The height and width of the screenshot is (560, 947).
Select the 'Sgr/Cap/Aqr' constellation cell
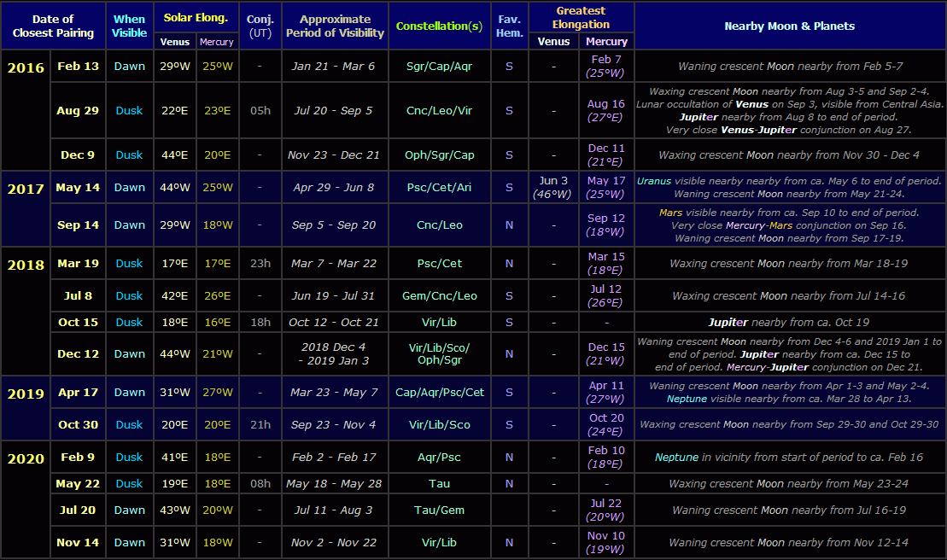pyautogui.click(x=439, y=66)
